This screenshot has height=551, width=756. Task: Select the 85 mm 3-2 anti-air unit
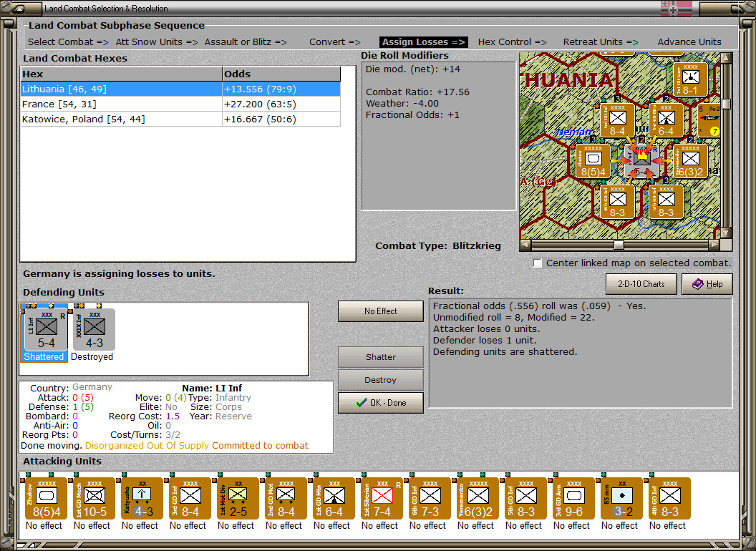click(x=621, y=498)
